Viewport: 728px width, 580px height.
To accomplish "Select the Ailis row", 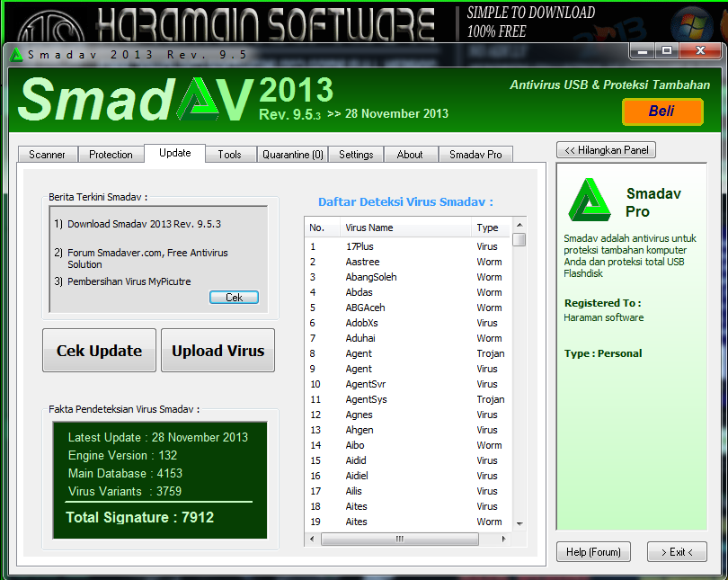I will pyautogui.click(x=409, y=492).
